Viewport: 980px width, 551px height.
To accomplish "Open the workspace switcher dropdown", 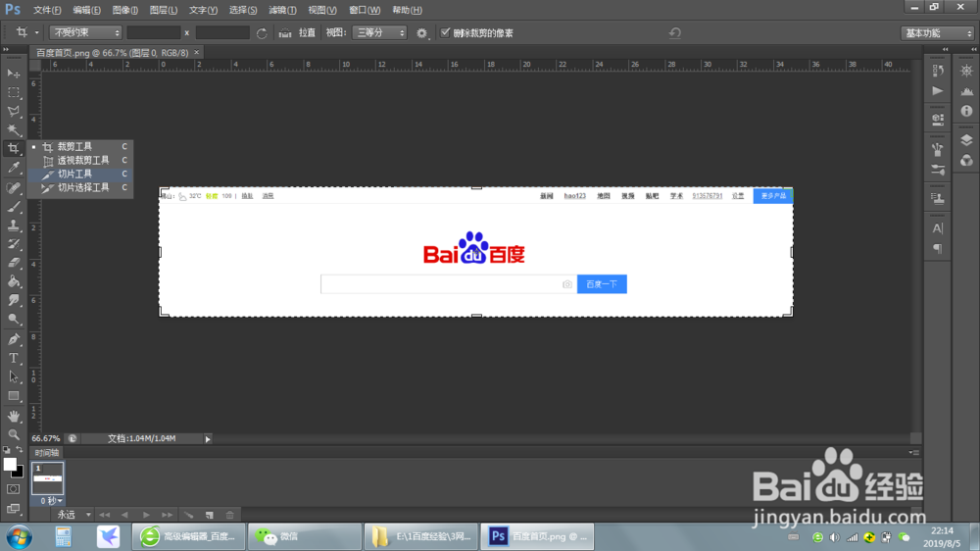I will (938, 33).
